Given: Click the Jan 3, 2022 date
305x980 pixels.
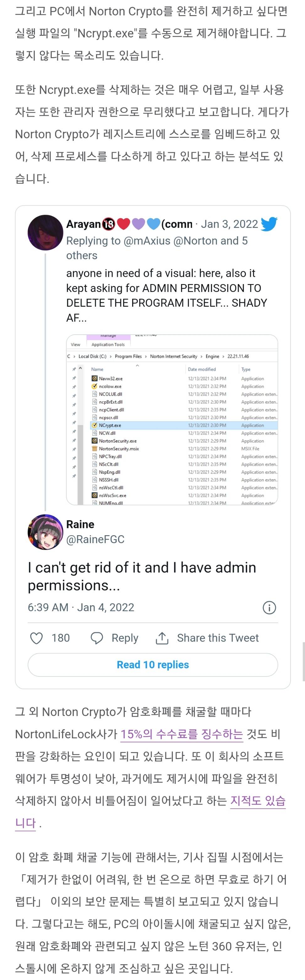Looking at the screenshot, I should (229, 224).
